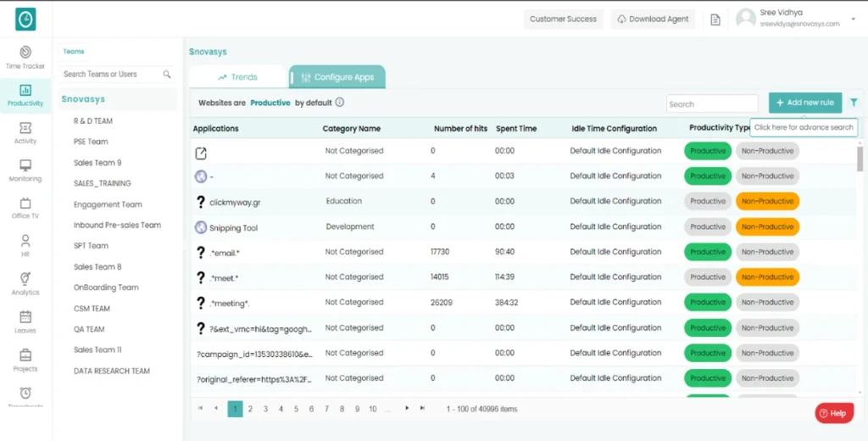Click the app logo at top left

(x=25, y=19)
